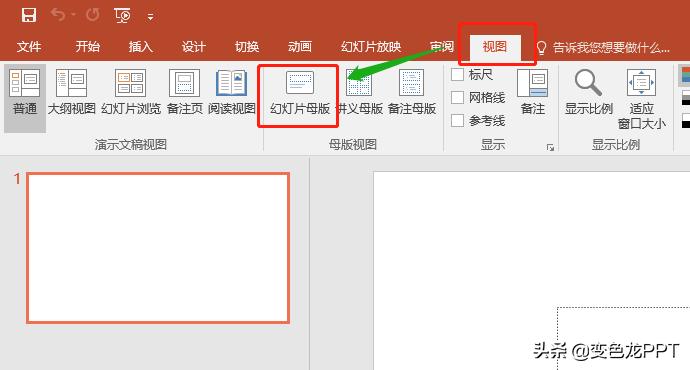Open the 文件 menu
The width and height of the screenshot is (690, 370).
[x=29, y=47]
